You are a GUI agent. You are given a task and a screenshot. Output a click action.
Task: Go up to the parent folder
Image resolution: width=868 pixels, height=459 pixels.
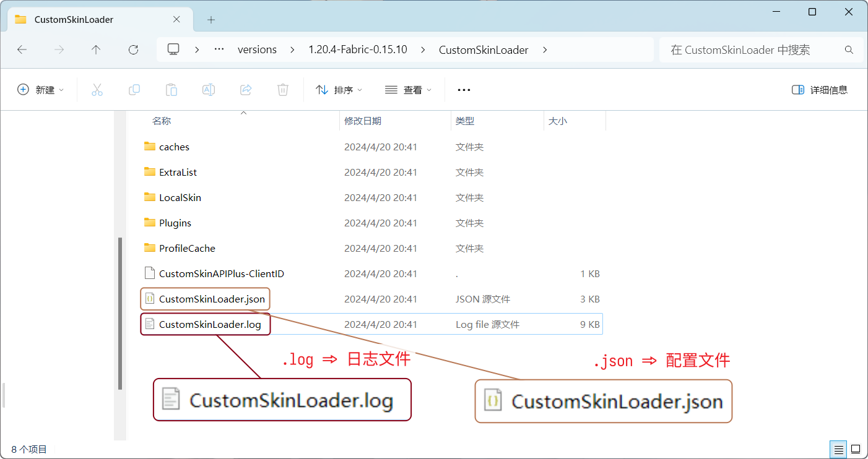(x=96, y=49)
